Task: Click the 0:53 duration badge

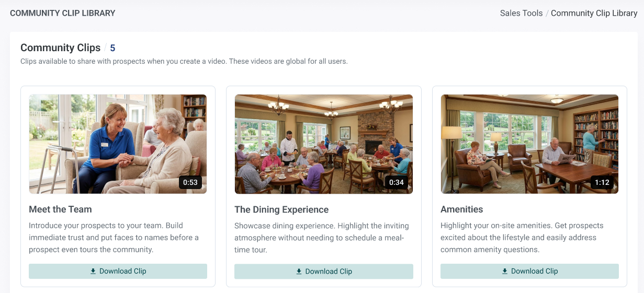Action: [x=190, y=182]
